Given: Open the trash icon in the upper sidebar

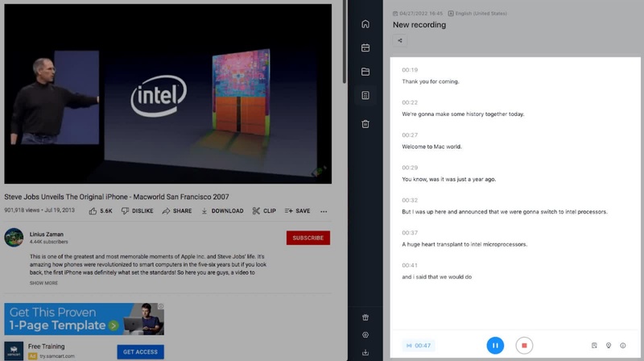Looking at the screenshot, I should click(x=365, y=124).
